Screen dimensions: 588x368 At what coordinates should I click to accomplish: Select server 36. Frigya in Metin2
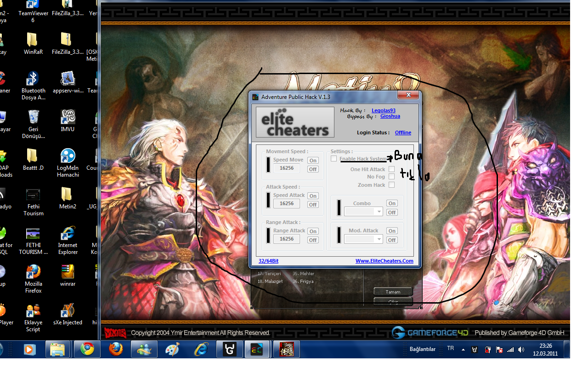(303, 281)
